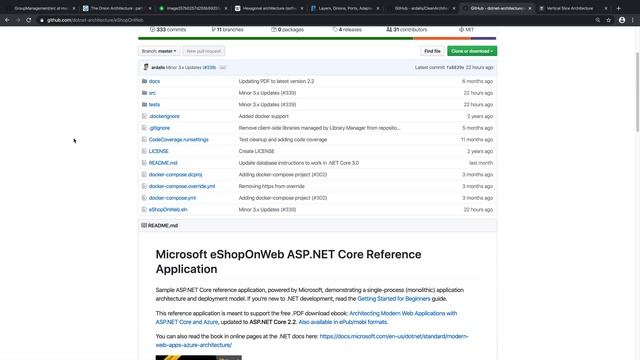Click the language breakdown color bar
This screenshot has height=360, width=640.
pyautogui.click(x=317, y=38)
